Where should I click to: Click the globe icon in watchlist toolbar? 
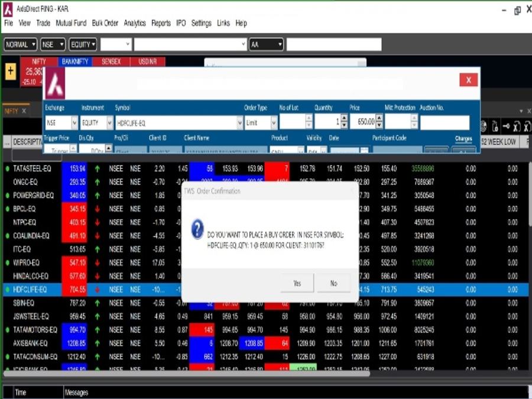[x=484, y=126]
